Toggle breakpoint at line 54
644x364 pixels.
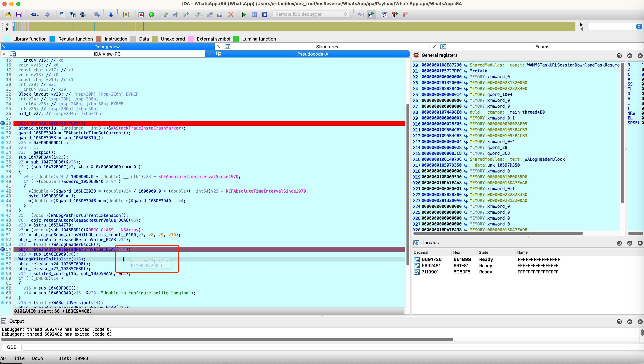(3, 249)
